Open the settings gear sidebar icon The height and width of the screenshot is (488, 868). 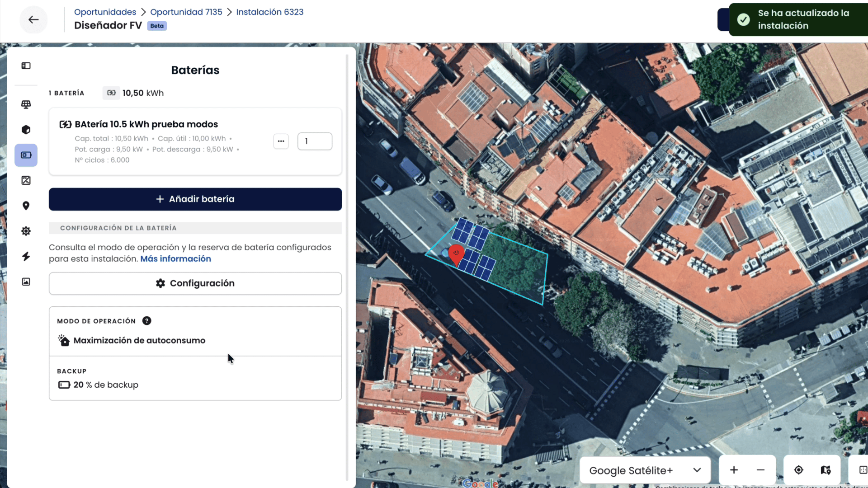click(26, 231)
